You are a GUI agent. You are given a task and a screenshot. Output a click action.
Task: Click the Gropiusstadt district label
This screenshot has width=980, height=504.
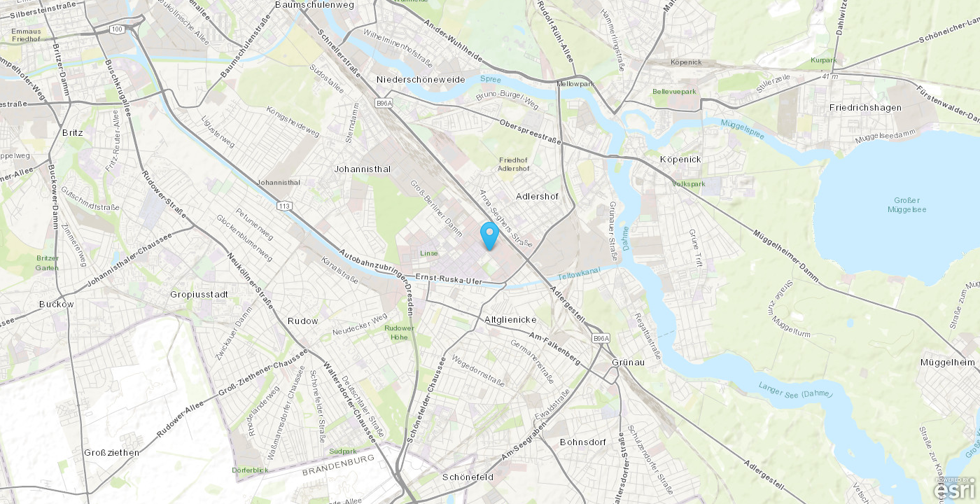(x=199, y=294)
